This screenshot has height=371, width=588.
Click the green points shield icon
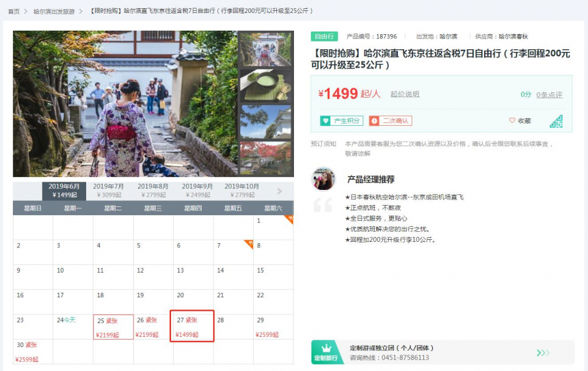pyautogui.click(x=325, y=121)
